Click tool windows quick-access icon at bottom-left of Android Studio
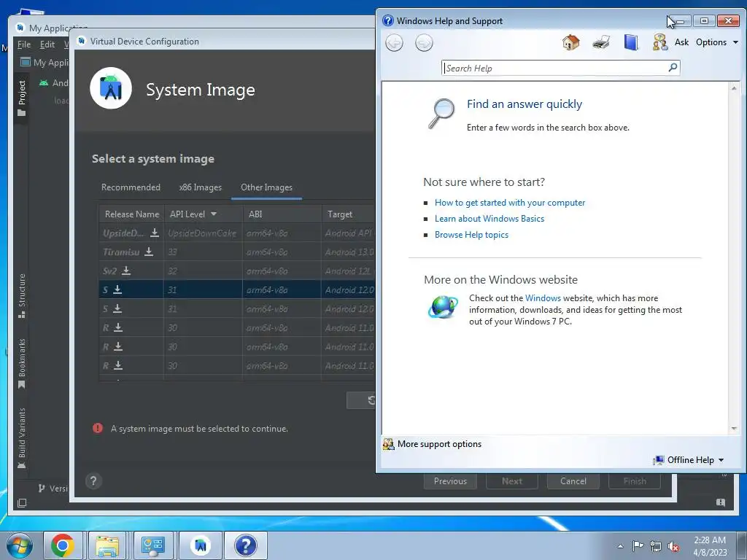Image resolution: width=747 pixels, height=560 pixels. click(x=21, y=503)
